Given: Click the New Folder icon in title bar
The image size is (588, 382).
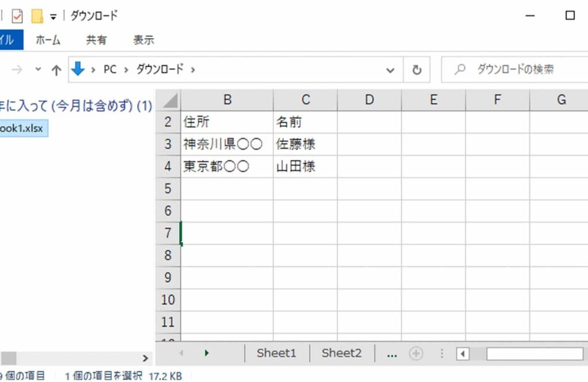Looking at the screenshot, I should point(37,15).
